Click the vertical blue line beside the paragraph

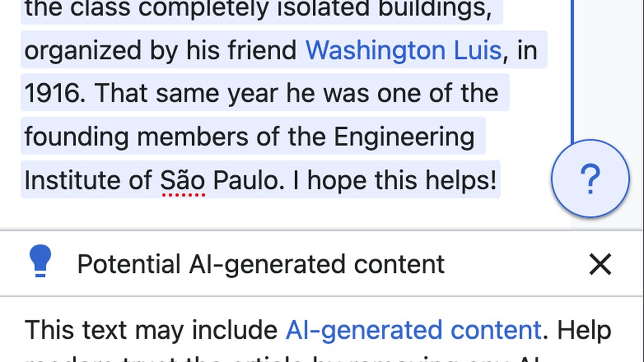(572, 70)
